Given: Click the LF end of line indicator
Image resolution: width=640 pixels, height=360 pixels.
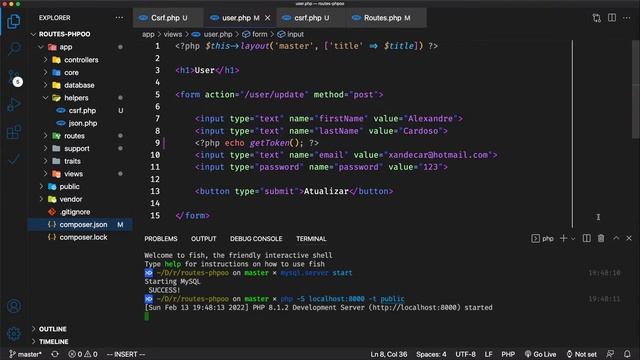Looking at the screenshot, I should 488,354.
